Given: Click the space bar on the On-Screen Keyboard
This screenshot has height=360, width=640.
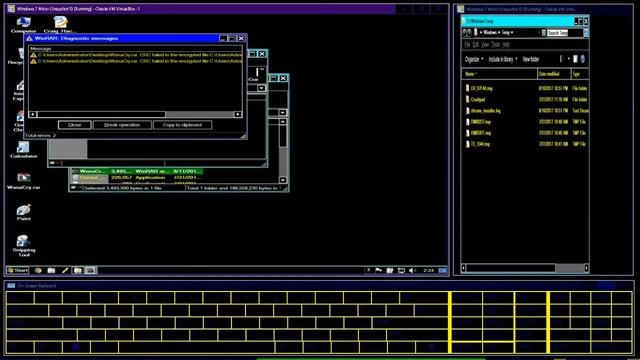Looking at the screenshot, I should pos(196,347).
